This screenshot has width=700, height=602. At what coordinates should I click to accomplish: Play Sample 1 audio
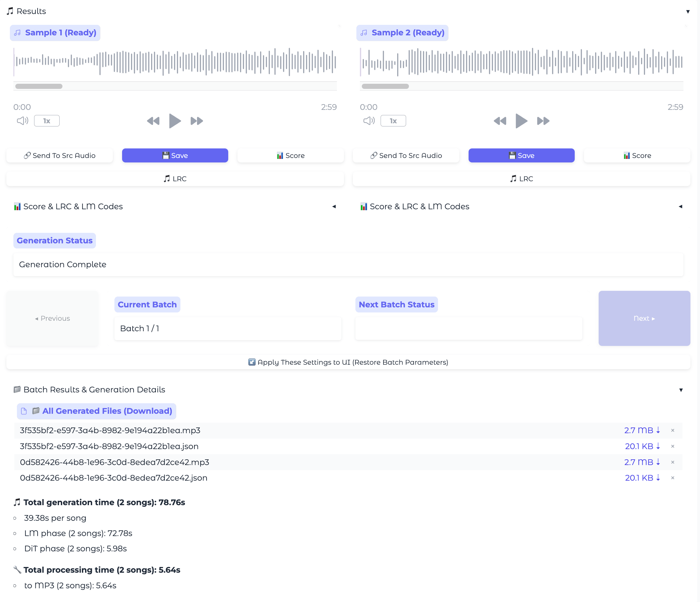(175, 121)
